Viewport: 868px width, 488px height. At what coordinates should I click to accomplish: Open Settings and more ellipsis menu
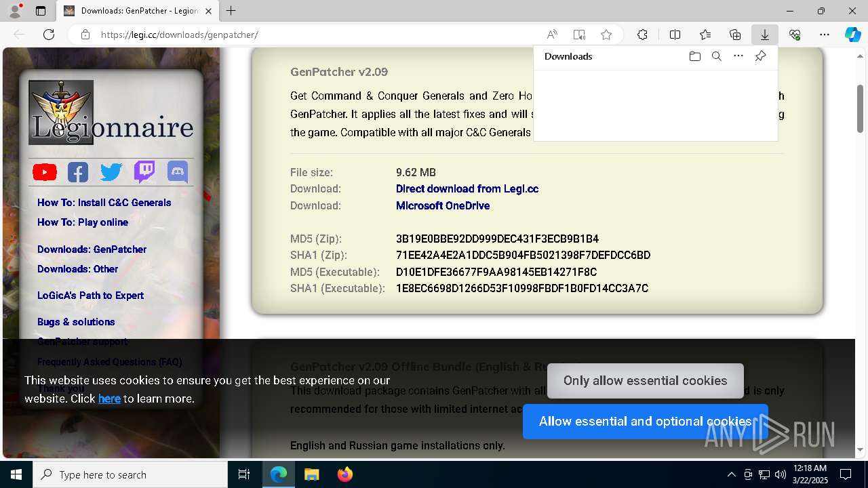825,35
